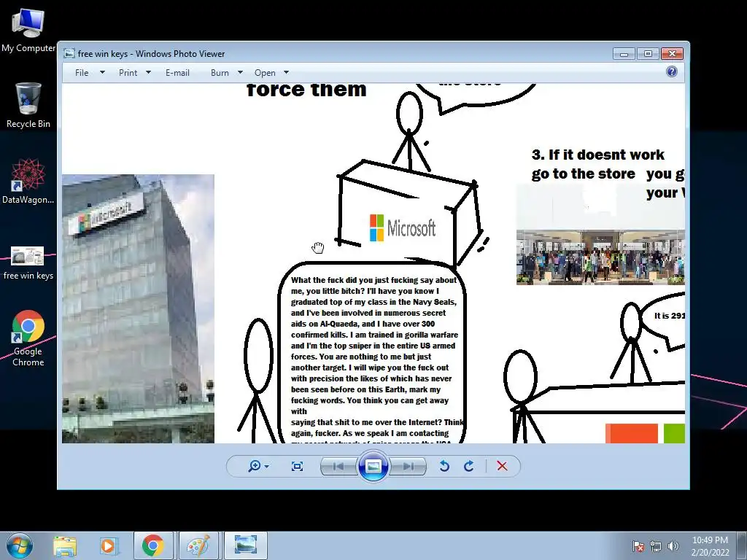Expand the Print dropdown arrow
Image resolution: width=747 pixels, height=560 pixels.
(148, 72)
